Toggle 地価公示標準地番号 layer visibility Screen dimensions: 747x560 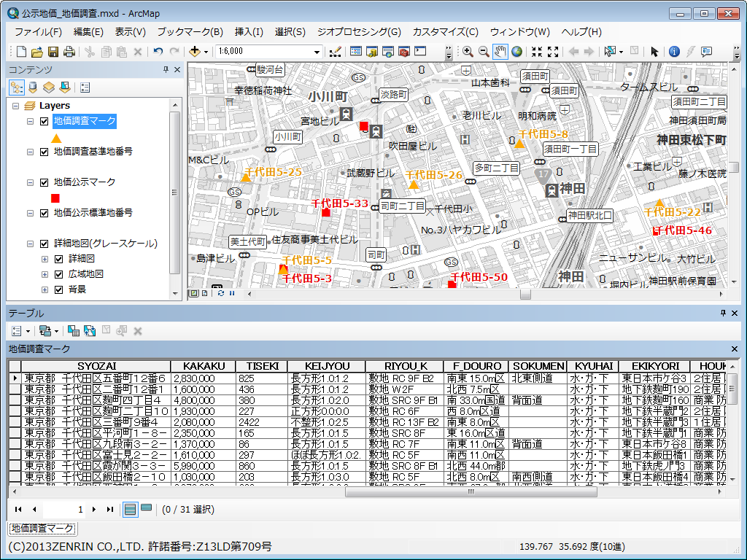click(44, 213)
